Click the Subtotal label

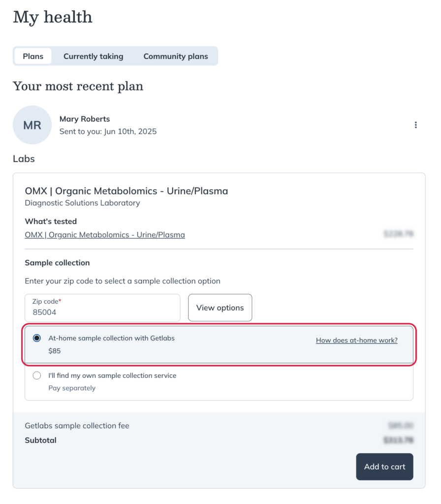(x=40, y=441)
